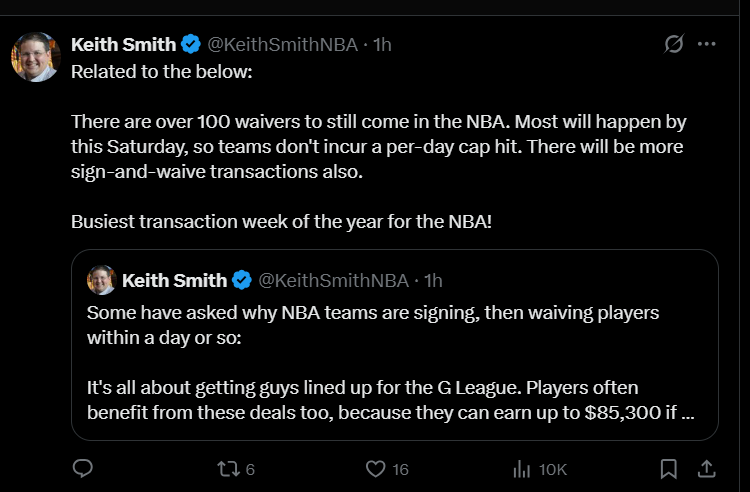The height and width of the screenshot is (492, 750).
Task: Click the verified badge beside top Keith Smith
Action: [192, 44]
